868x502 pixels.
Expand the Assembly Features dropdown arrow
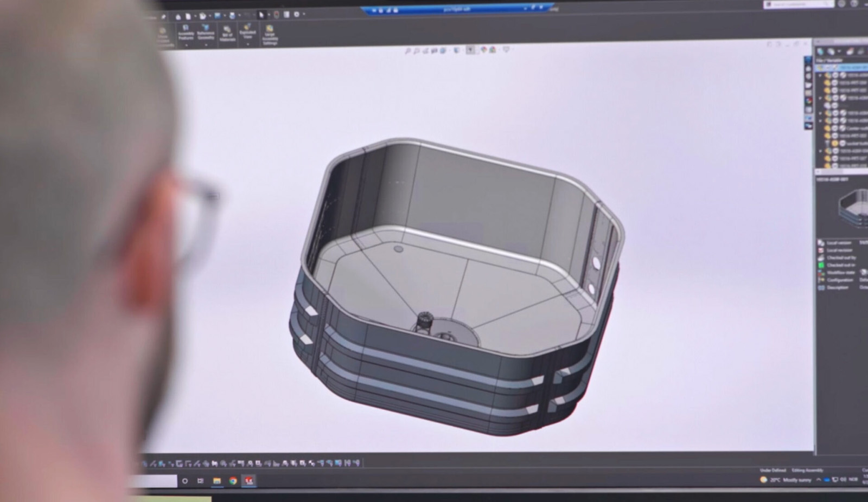pyautogui.click(x=186, y=45)
